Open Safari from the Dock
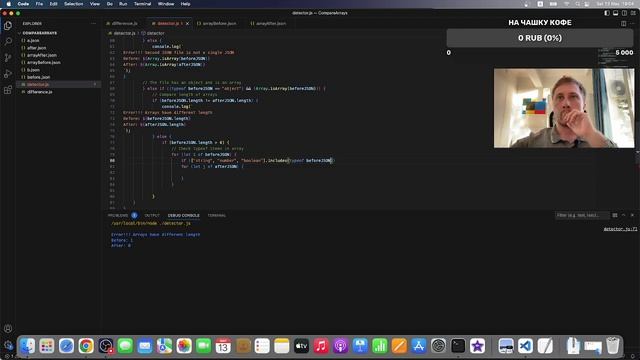This screenshot has width=640, height=360. (x=67, y=346)
